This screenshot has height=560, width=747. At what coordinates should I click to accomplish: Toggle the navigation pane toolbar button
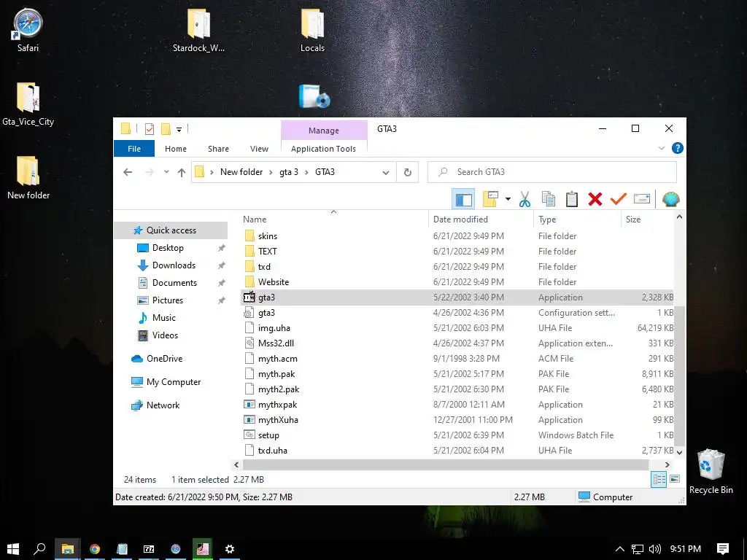click(x=463, y=199)
